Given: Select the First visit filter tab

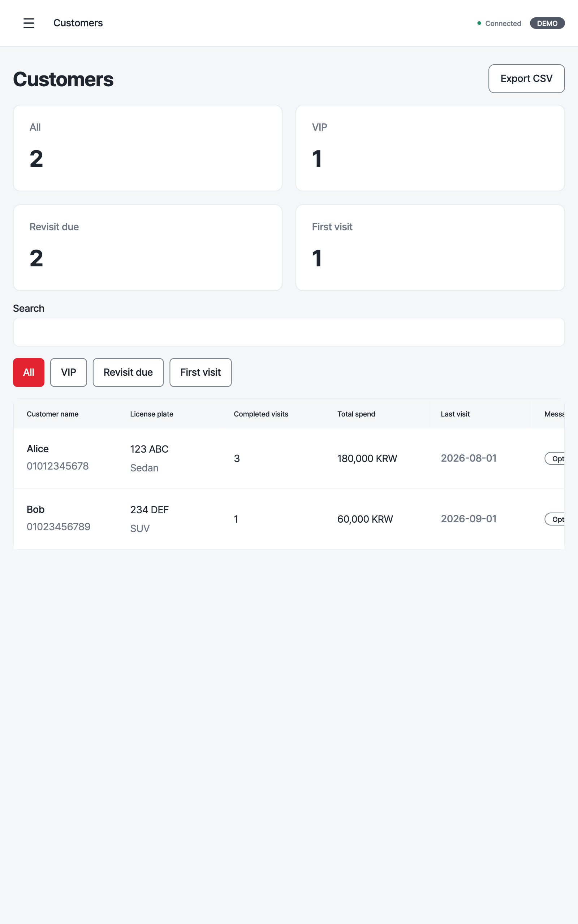Looking at the screenshot, I should 200,372.
